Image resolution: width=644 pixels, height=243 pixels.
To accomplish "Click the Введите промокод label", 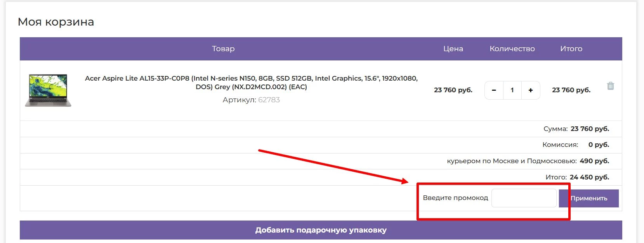I will click(x=455, y=198).
